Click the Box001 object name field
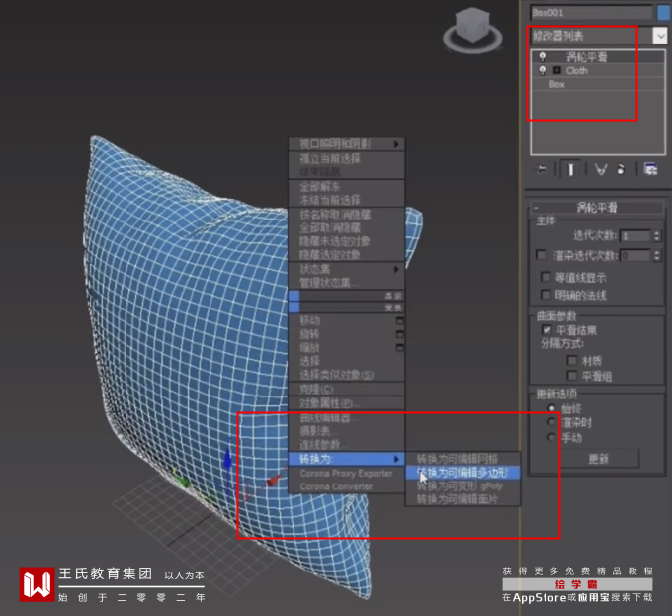Viewport: 672px width, 616px height. [x=591, y=13]
